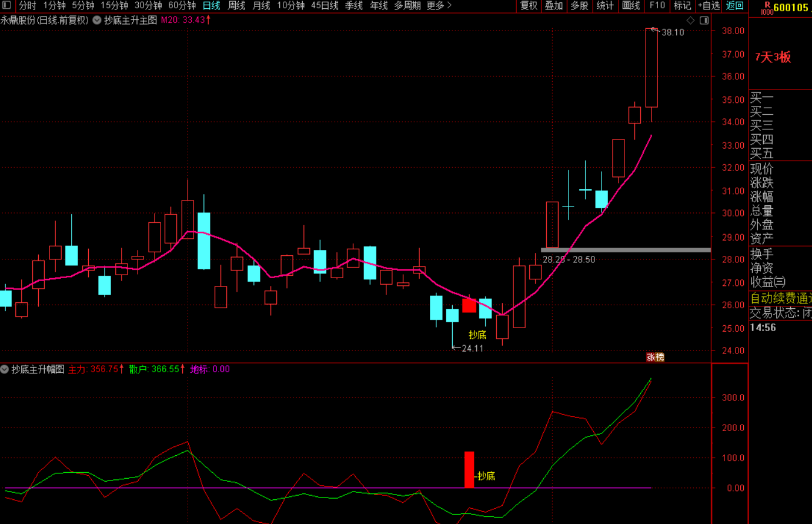The width and height of the screenshot is (812, 524).
Task: Click the 返回 back button
Action: 735,6
